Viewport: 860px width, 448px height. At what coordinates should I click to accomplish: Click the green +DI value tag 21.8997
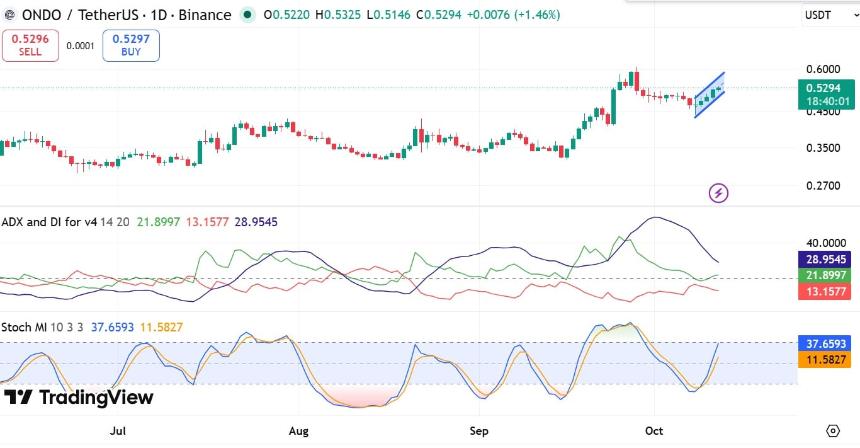pos(825,275)
